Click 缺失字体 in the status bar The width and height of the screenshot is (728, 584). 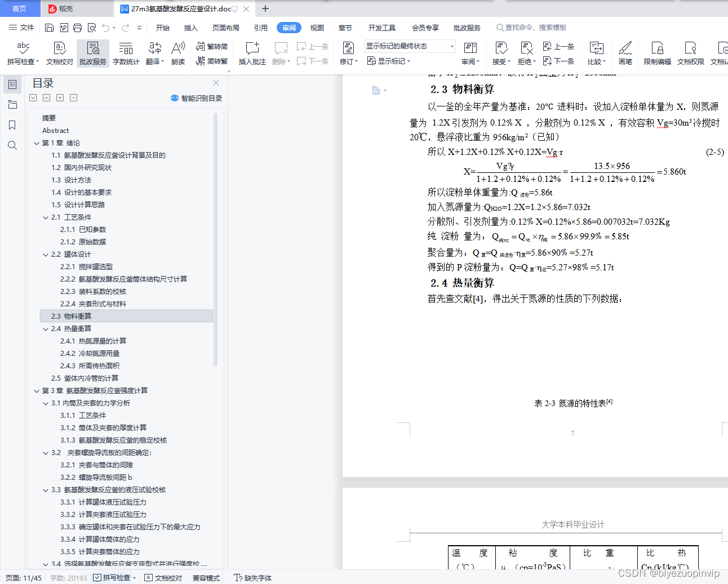253,578
